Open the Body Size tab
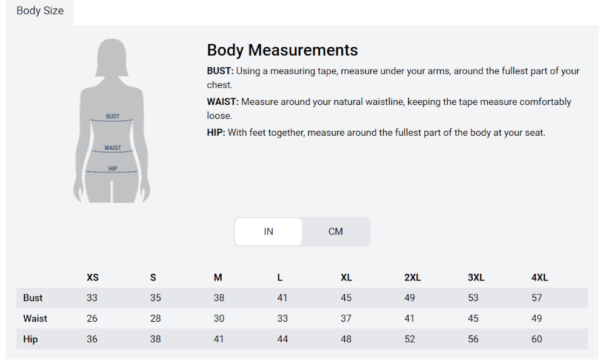This screenshot has height=364, width=606. click(x=40, y=11)
